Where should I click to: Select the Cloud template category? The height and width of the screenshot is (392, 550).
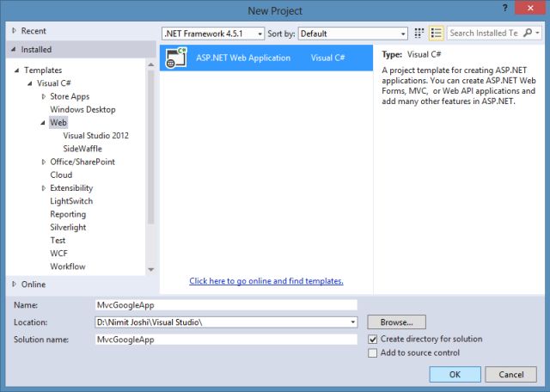[x=61, y=175]
